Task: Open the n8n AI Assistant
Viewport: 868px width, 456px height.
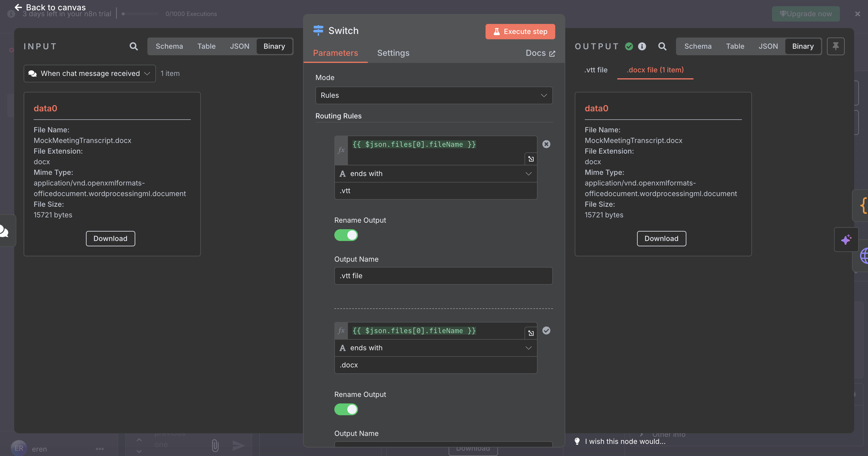Action: (846, 240)
